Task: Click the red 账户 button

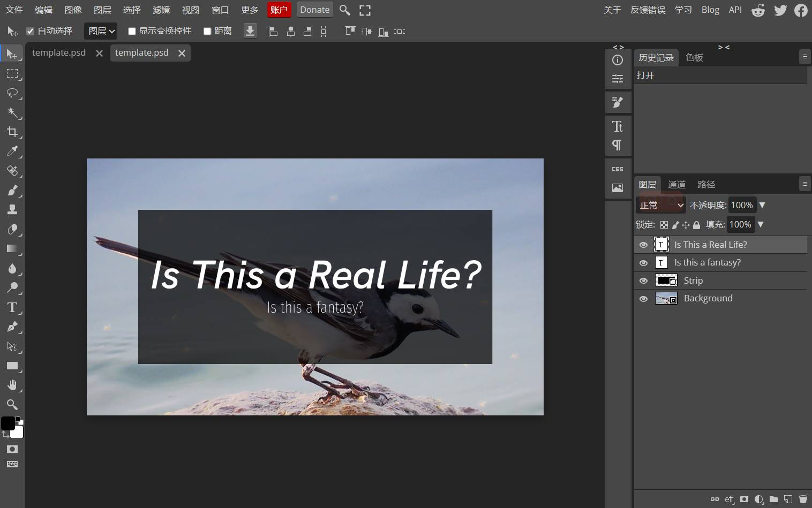Action: pos(279,10)
